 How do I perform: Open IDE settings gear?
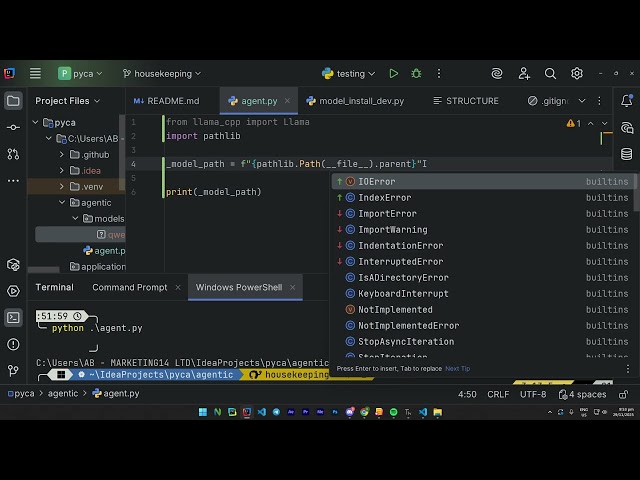[576, 73]
